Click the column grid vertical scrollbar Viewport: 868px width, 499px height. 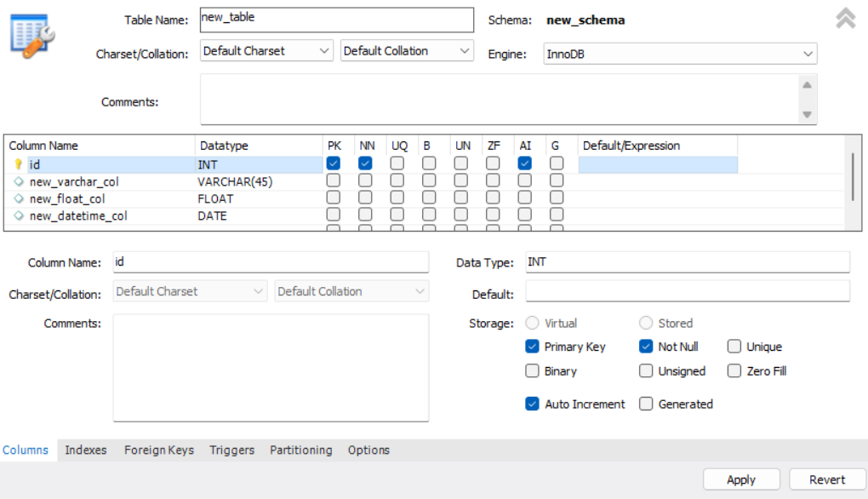click(853, 177)
